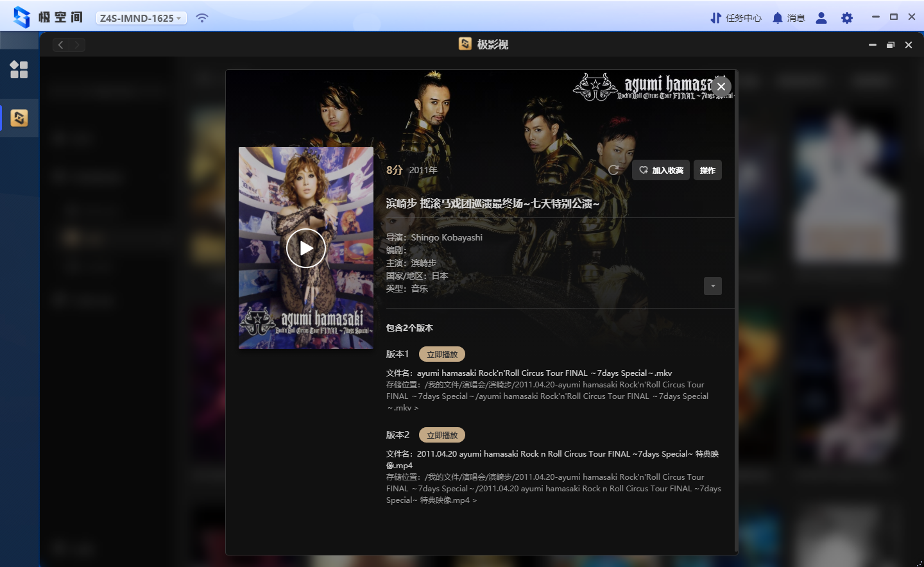The width and height of the screenshot is (924, 567).
Task: Click the 版本2 file name text
Action: [x=552, y=459]
